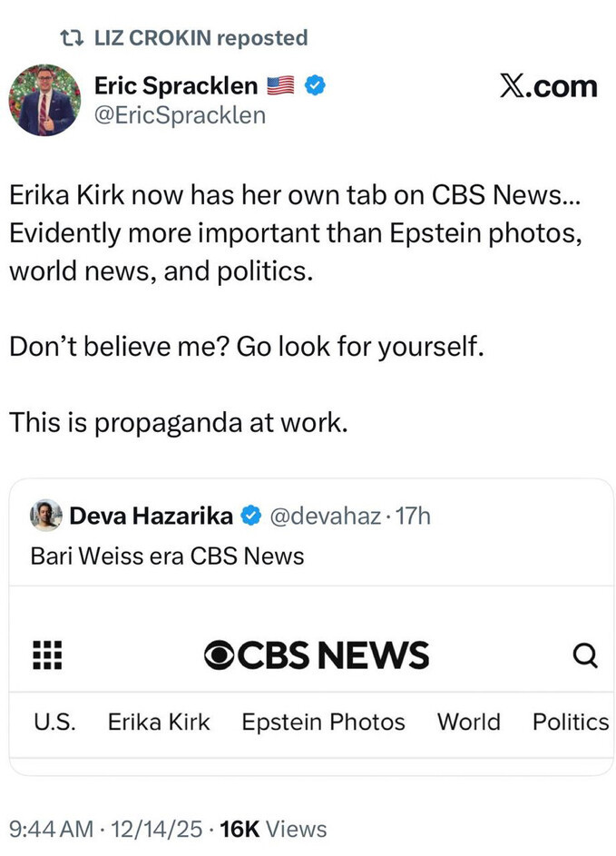This screenshot has width=616, height=856.
Task: Click the blue verified badge beside Eric Spracklen
Action: tap(316, 87)
